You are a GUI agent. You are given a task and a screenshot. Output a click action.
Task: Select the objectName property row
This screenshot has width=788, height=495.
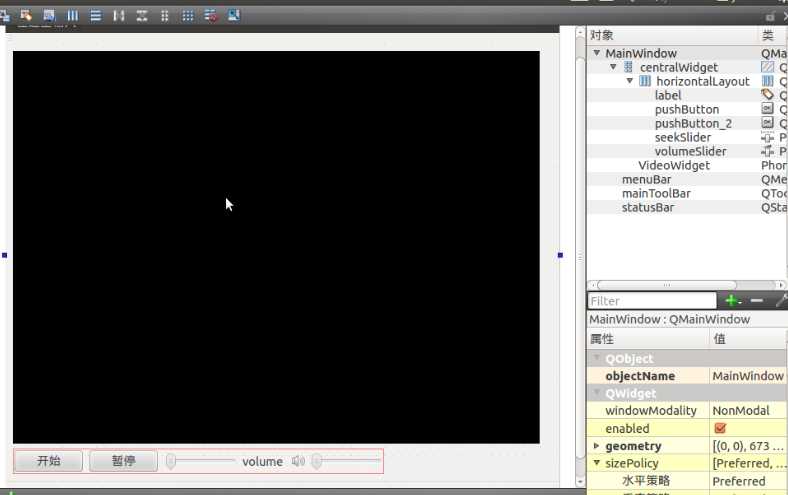[687, 376]
